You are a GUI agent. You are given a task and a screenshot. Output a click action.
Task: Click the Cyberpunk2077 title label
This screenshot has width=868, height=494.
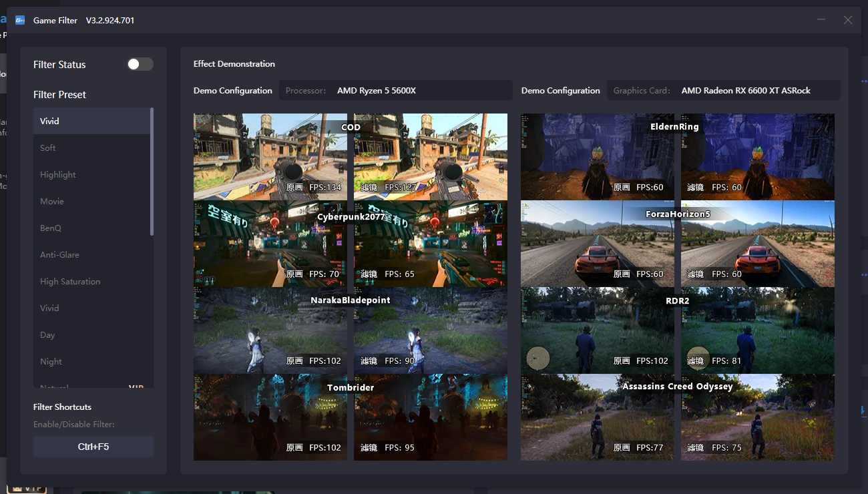351,216
